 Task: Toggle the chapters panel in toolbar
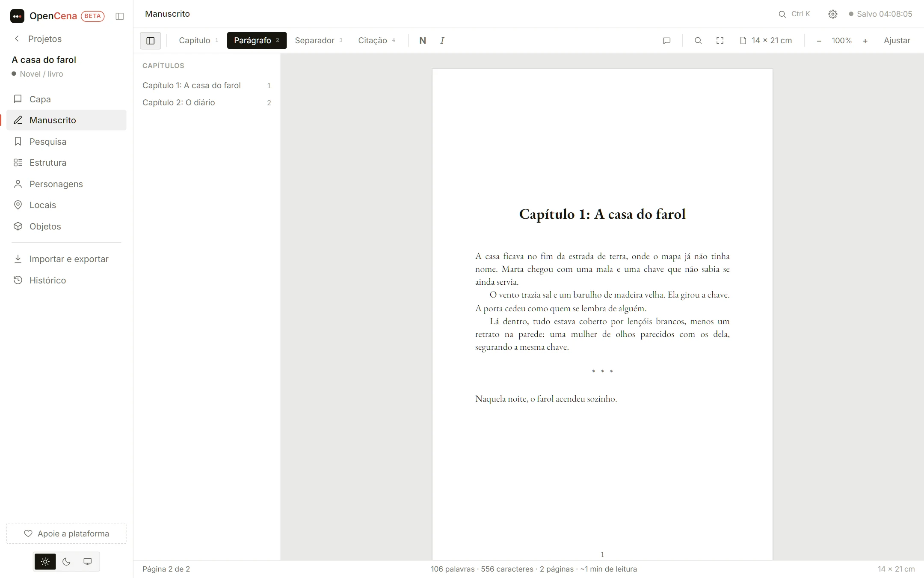150,41
